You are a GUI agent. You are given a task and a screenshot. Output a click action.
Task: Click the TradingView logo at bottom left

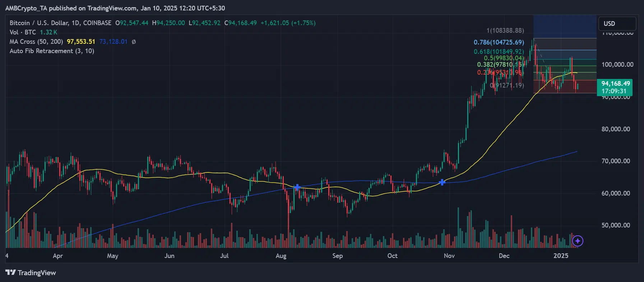(31, 273)
